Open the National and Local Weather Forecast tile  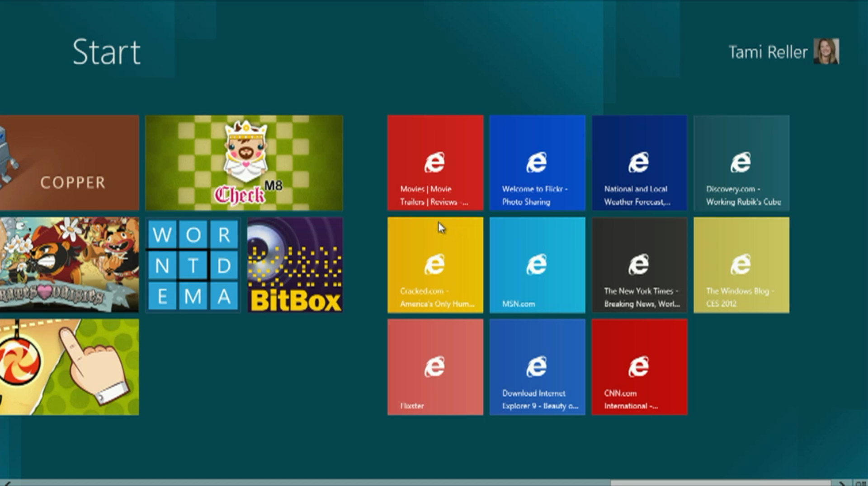639,164
